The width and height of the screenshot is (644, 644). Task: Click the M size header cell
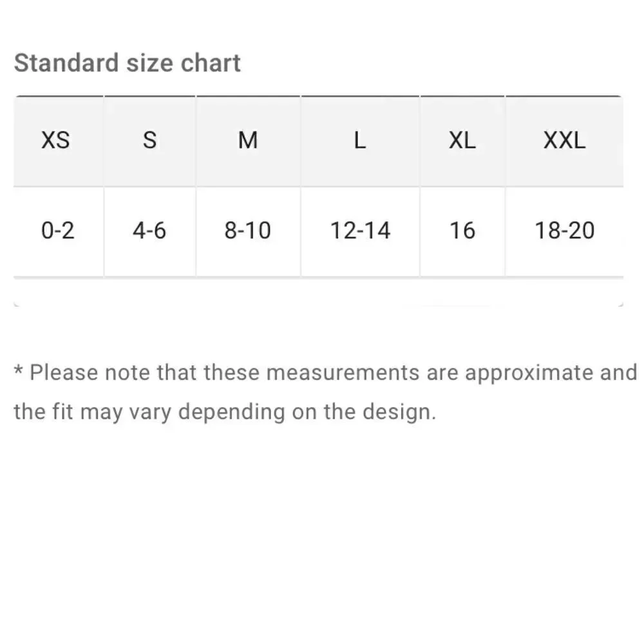(x=248, y=141)
